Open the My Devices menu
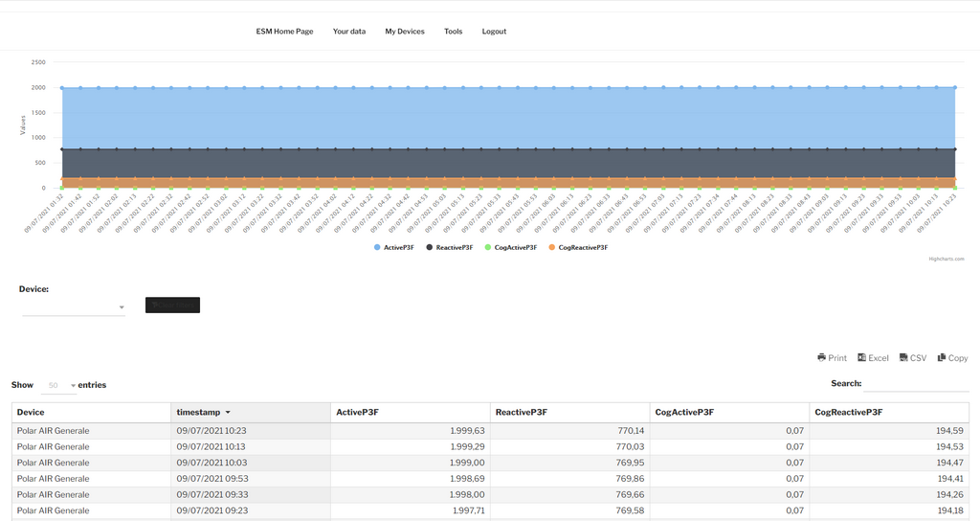The image size is (980, 521). click(405, 32)
